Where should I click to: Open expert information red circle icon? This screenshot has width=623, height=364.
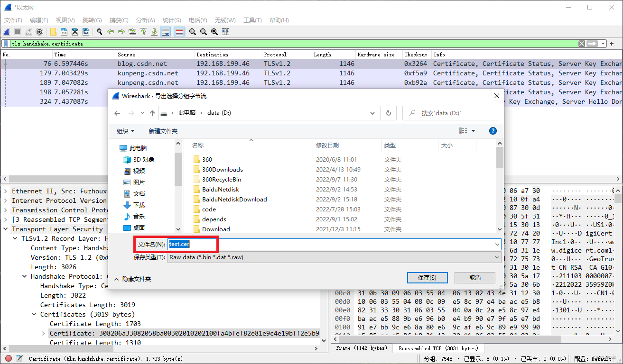click(8, 359)
